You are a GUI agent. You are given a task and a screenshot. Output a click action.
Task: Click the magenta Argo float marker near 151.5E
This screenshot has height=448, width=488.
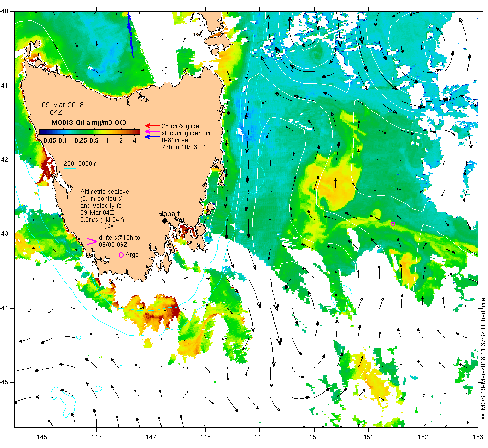[393, 224]
